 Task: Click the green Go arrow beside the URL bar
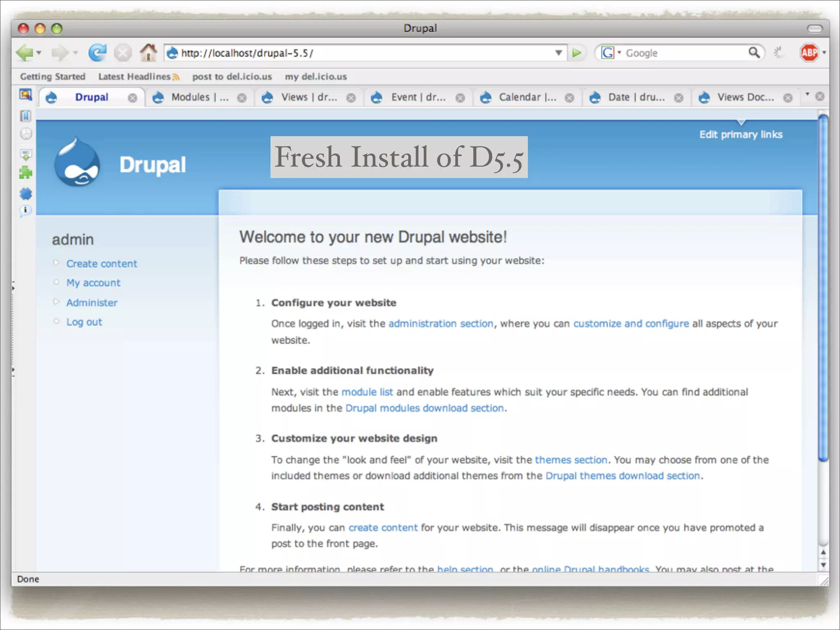[577, 53]
